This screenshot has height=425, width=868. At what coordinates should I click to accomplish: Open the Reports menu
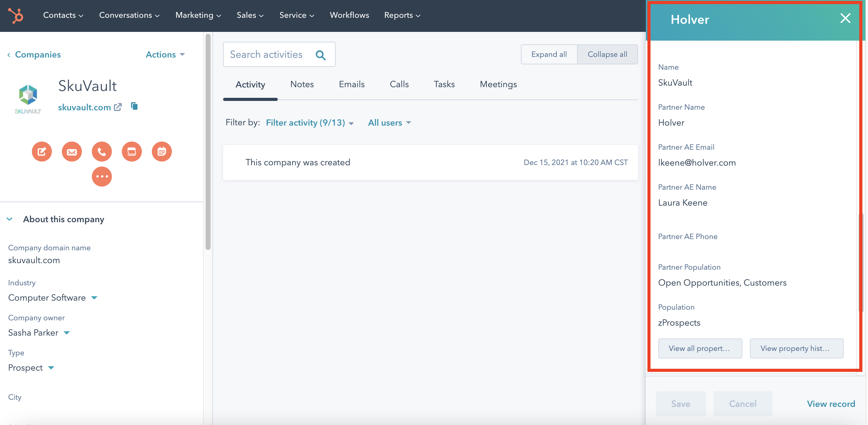[x=402, y=15]
